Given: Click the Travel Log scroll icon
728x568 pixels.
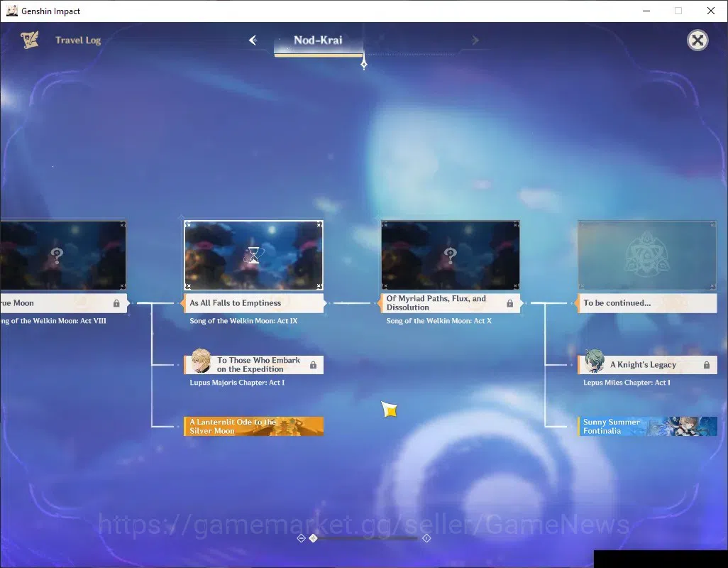Looking at the screenshot, I should click(30, 40).
